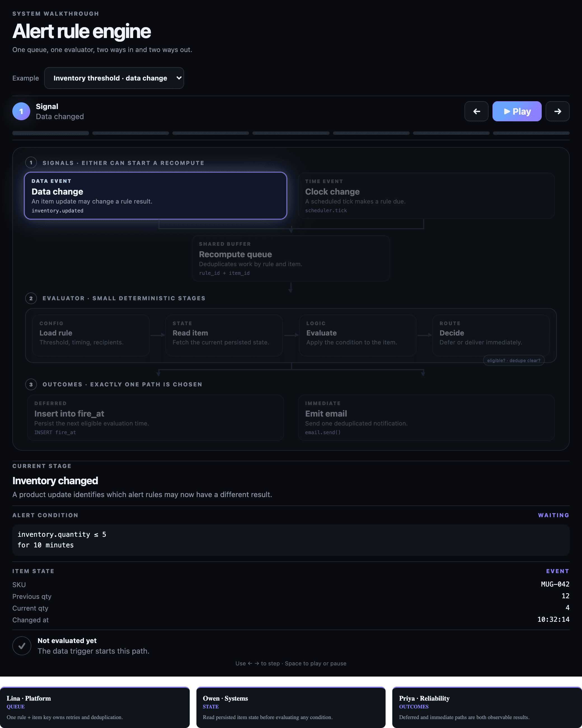
Task: Click the section 3 Outcomes number badge
Action: [x=31, y=384]
